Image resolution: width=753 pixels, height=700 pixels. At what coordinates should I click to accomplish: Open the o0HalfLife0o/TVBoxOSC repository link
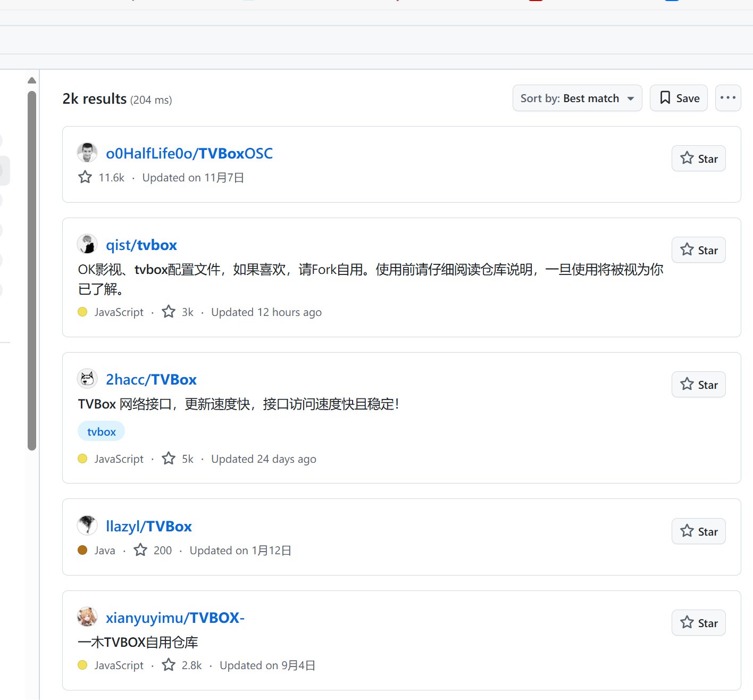tap(189, 153)
